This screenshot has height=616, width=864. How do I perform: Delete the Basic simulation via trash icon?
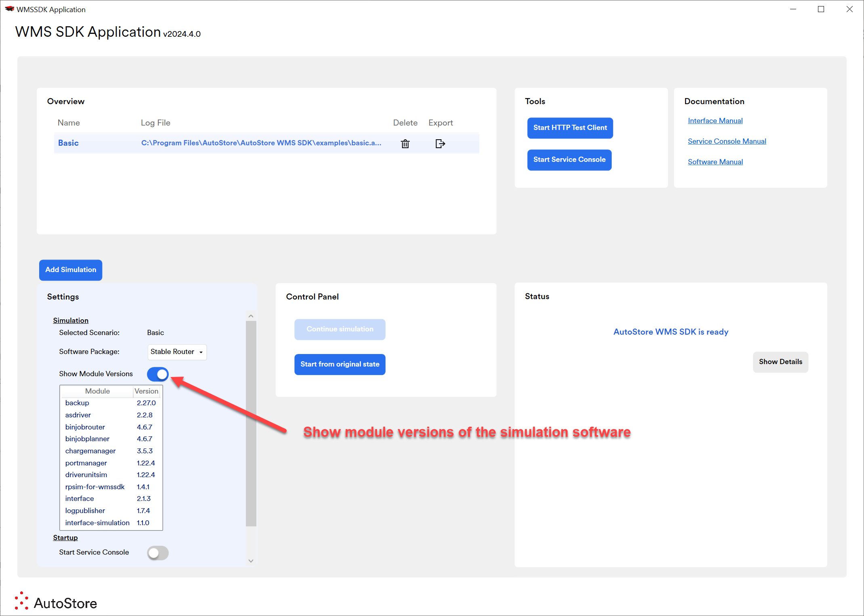tap(405, 144)
